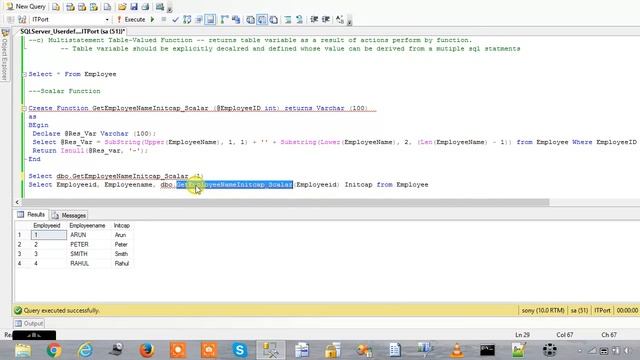Click Specify Values for Template Parameters icon

pos(340,20)
